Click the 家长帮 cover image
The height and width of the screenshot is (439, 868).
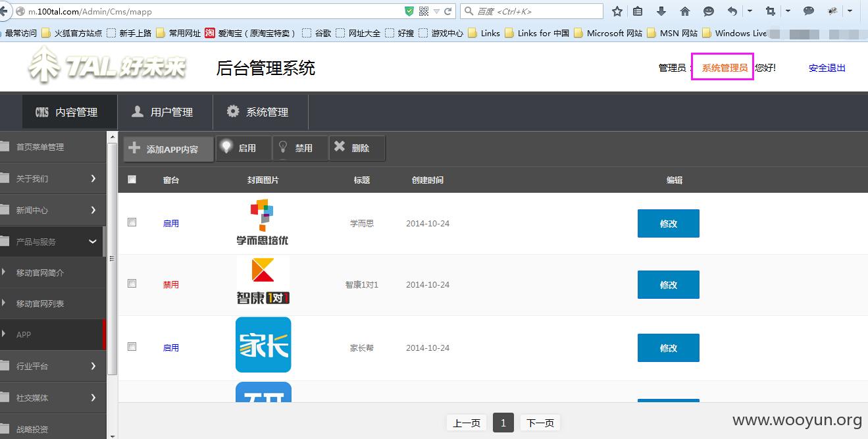(x=263, y=345)
